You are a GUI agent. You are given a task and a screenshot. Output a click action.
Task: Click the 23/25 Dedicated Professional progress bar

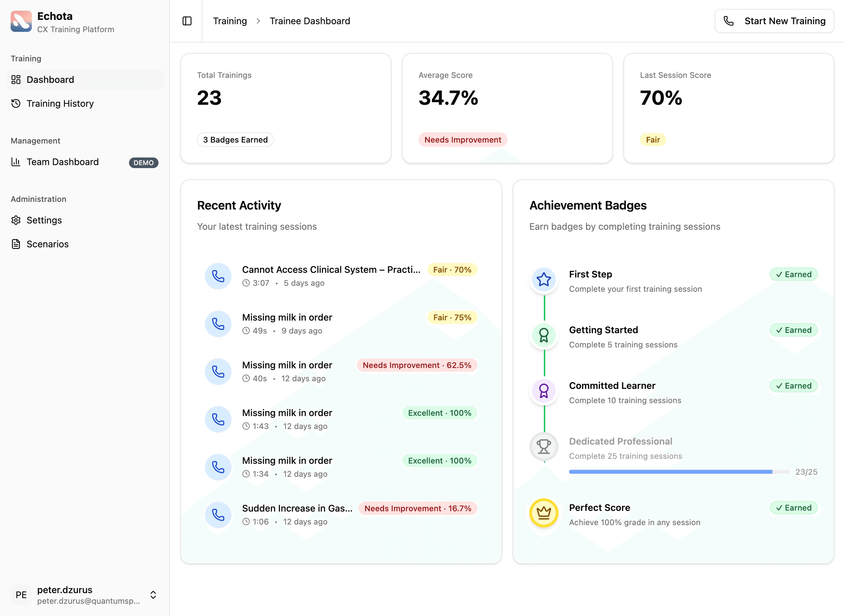(x=679, y=472)
